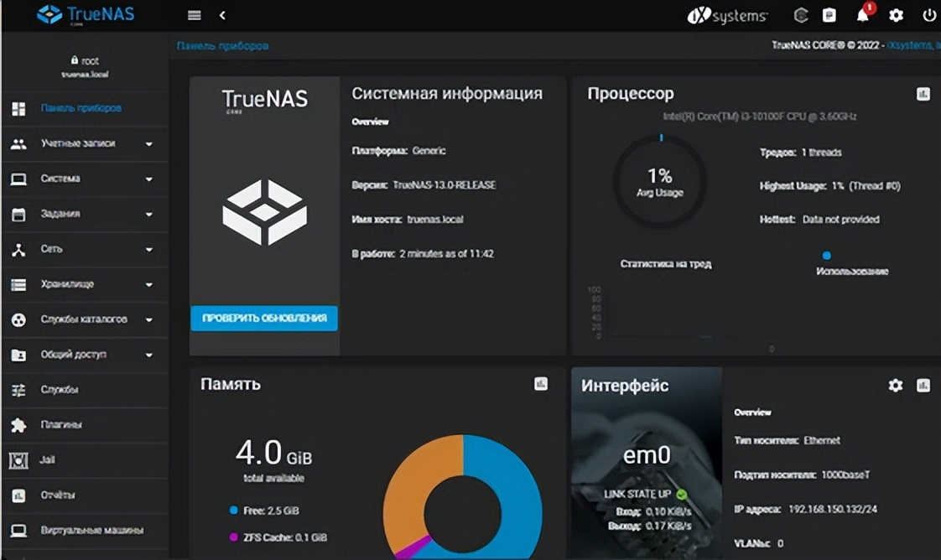Click the LINK STATE UP status
The width and height of the screenshot is (941, 560).
pos(645,495)
